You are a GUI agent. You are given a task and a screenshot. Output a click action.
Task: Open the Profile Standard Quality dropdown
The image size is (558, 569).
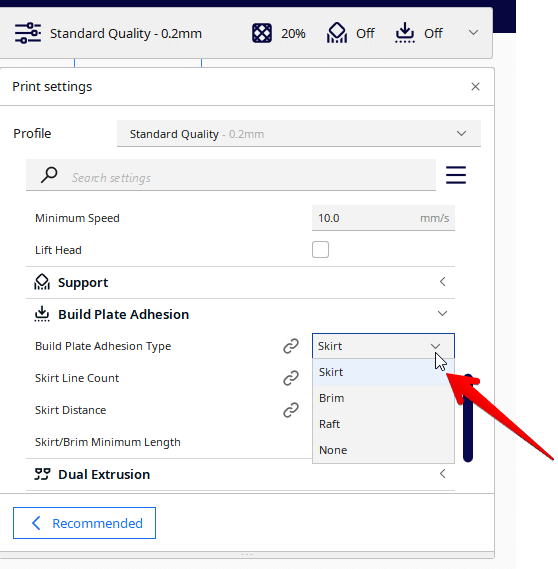point(299,134)
